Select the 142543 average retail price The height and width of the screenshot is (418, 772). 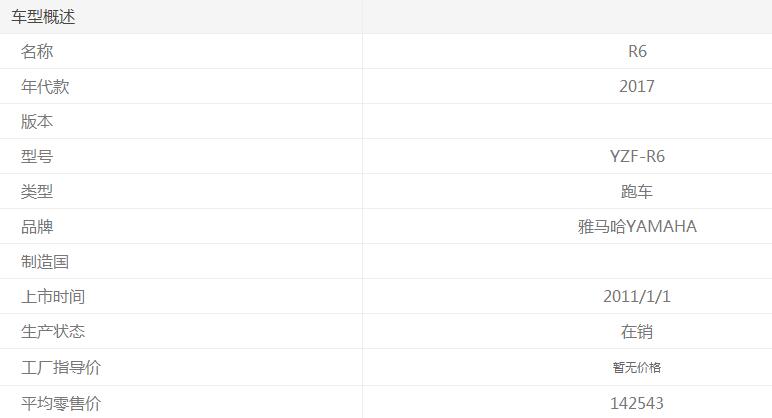pos(637,404)
